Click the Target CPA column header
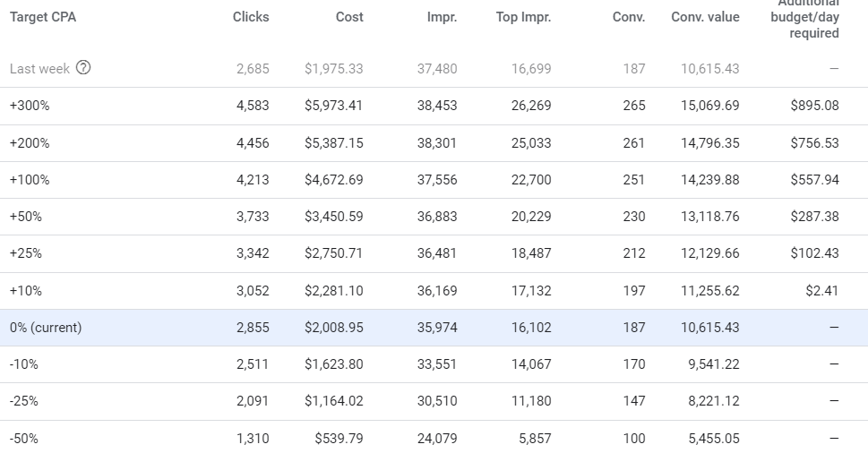Viewport: 868px width, 453px height. [43, 17]
